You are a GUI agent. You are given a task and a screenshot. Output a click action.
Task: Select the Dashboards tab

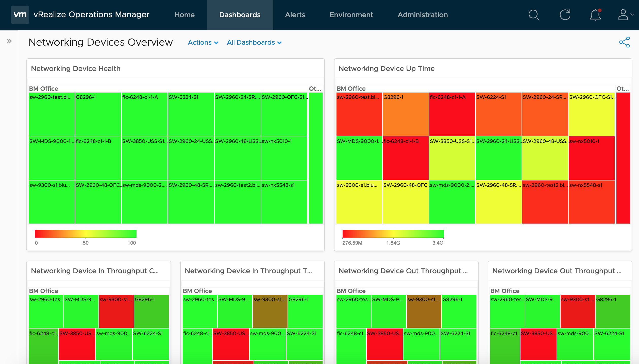tap(240, 15)
